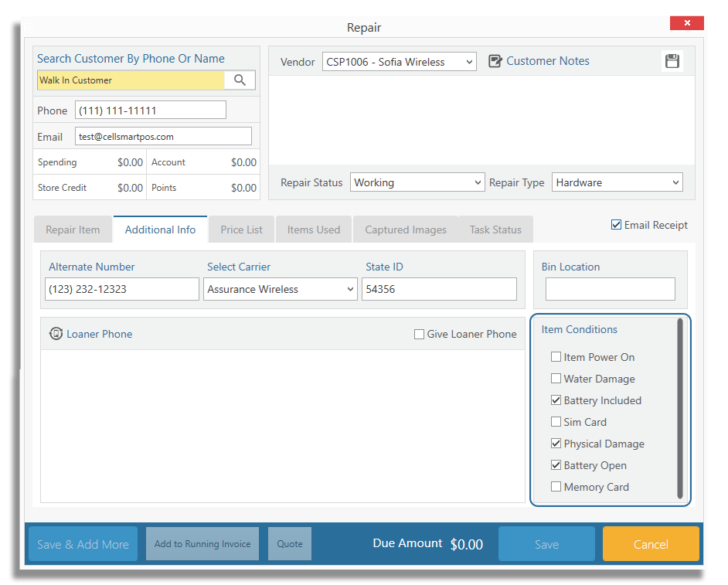Image resolution: width=728 pixels, height=585 pixels.
Task: Click the Customer Notes link
Action: point(548,61)
